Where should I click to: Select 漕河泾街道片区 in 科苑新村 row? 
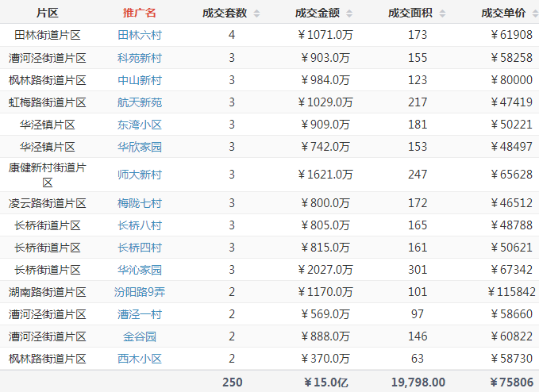coord(48,58)
